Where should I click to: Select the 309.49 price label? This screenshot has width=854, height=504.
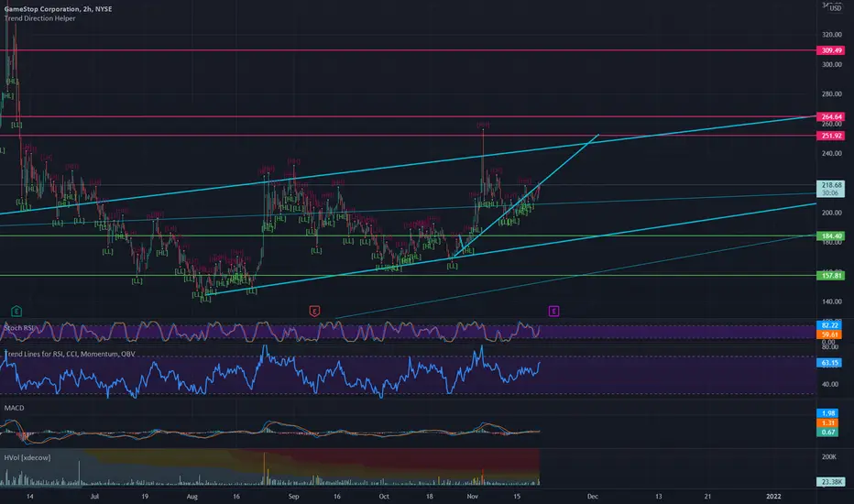[830, 50]
